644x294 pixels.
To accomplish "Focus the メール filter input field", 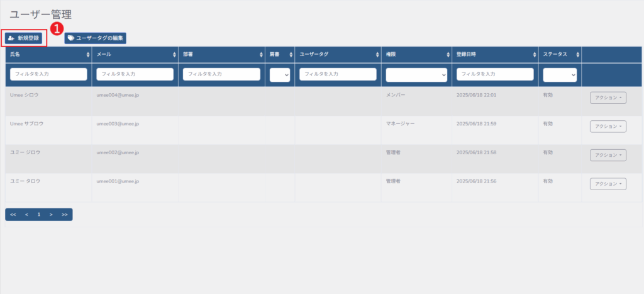I will click(x=135, y=74).
